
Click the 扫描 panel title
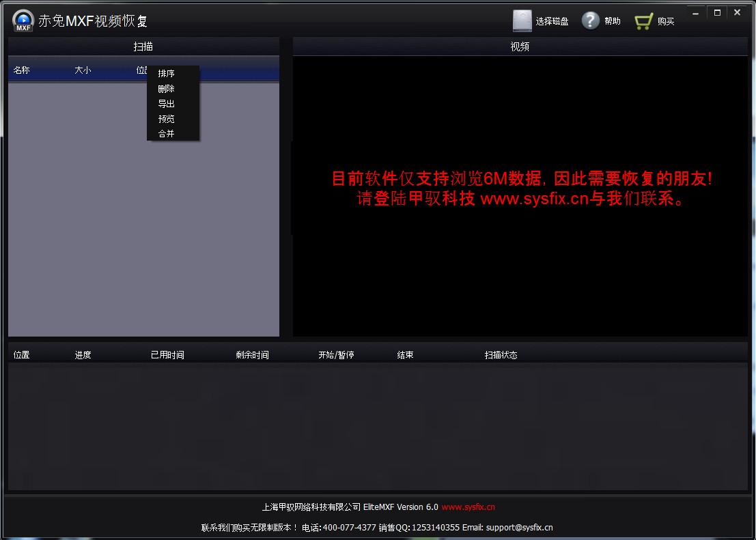point(143,47)
